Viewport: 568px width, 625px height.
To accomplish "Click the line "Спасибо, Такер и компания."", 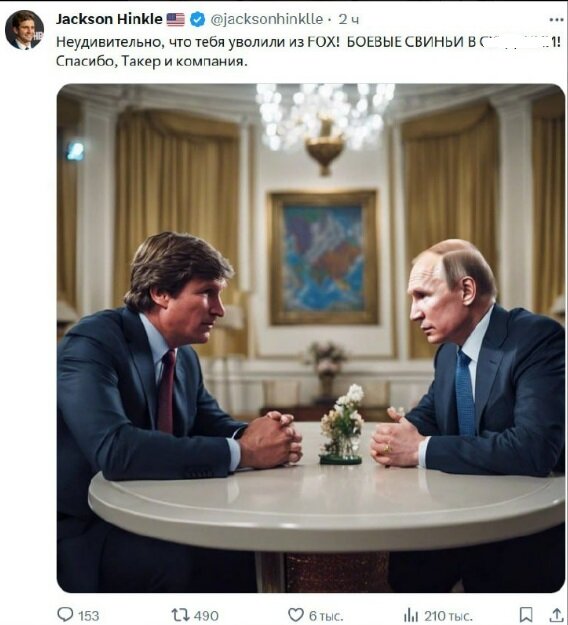I will (x=151, y=61).
